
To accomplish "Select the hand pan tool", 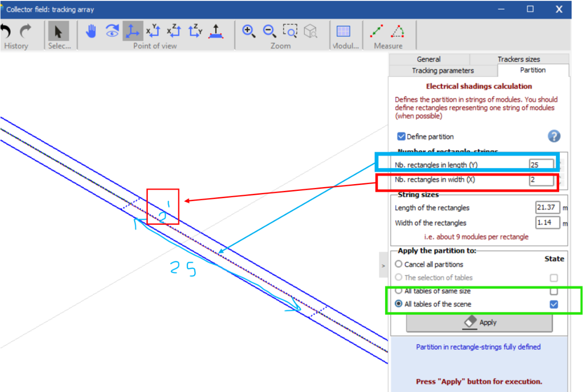I will pos(91,32).
